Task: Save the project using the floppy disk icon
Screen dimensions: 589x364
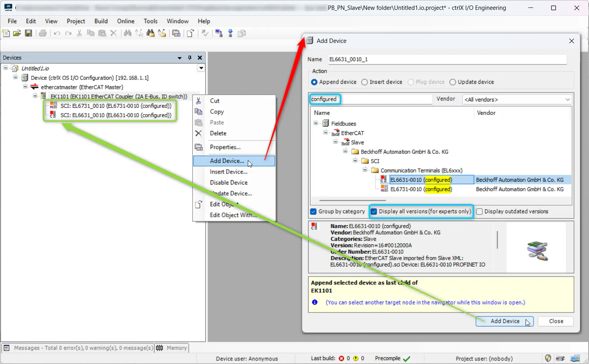Action: (28, 33)
